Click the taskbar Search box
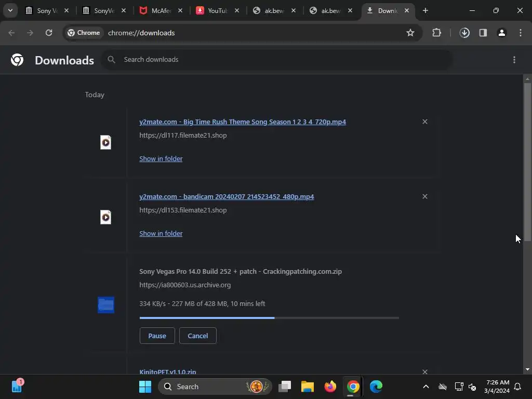The image size is (532, 399). pos(215,387)
